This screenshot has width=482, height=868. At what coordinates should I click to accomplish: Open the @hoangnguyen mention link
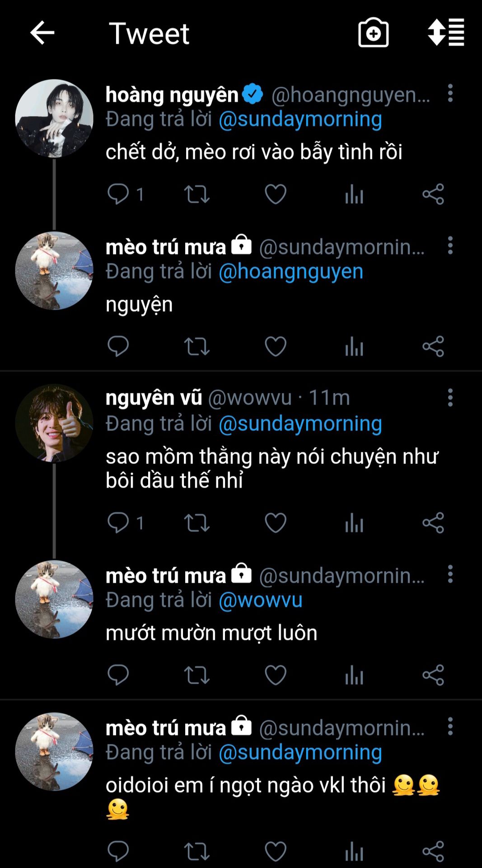tap(291, 272)
